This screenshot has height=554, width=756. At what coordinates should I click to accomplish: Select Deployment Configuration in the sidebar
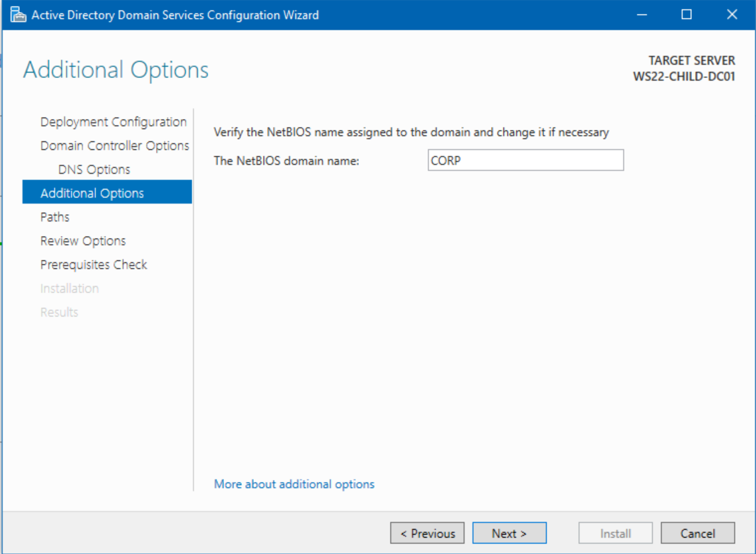pyautogui.click(x=113, y=122)
